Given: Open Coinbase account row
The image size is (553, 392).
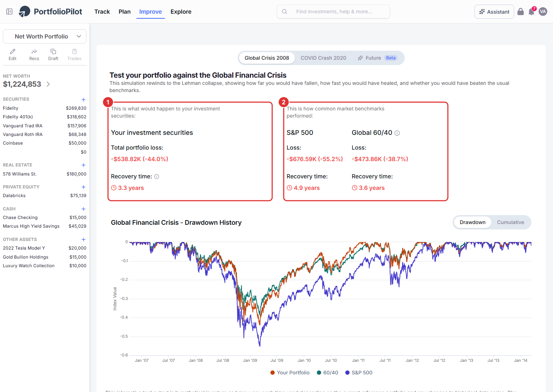Looking at the screenshot, I should click(x=45, y=143).
